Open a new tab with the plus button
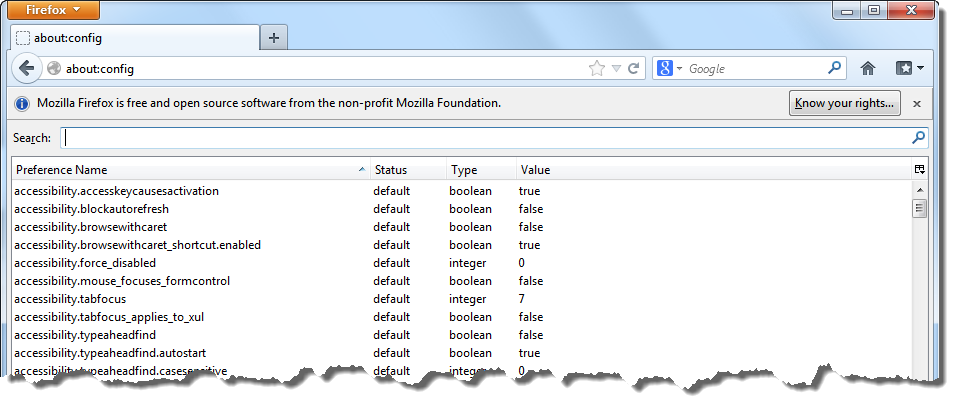 (274, 38)
